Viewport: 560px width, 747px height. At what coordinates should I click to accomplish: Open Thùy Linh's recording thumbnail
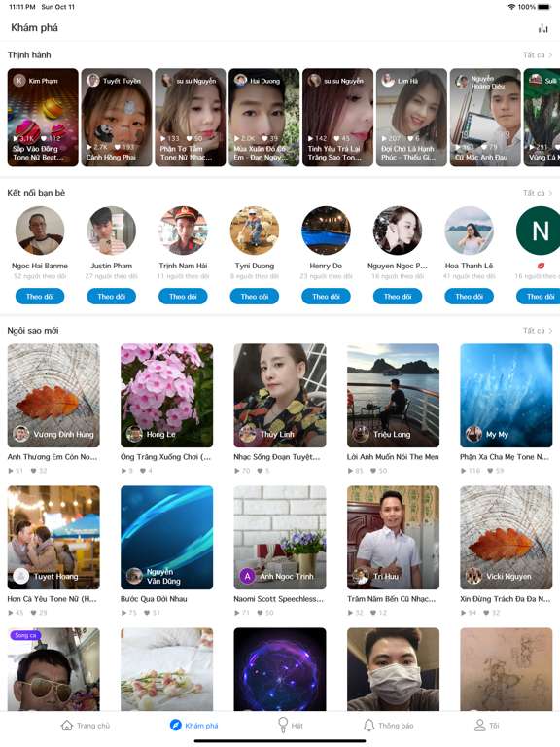[x=280, y=396]
